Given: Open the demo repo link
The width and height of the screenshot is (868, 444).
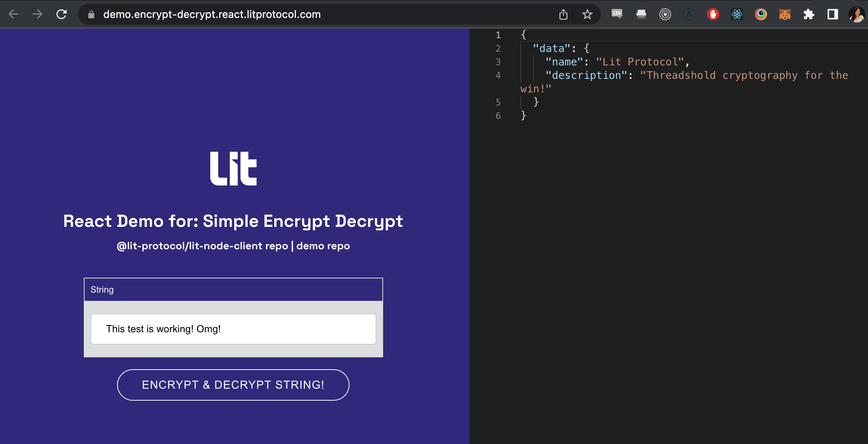Looking at the screenshot, I should point(323,246).
